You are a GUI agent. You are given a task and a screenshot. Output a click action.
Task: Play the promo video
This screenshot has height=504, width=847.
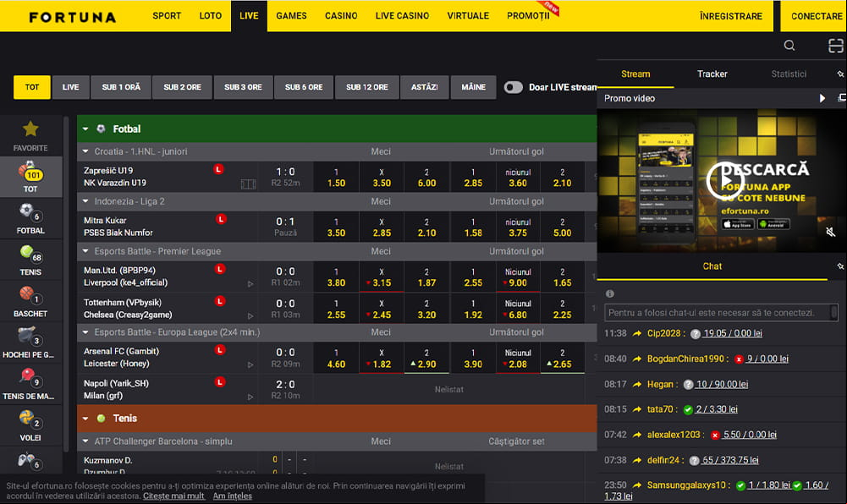tap(724, 181)
